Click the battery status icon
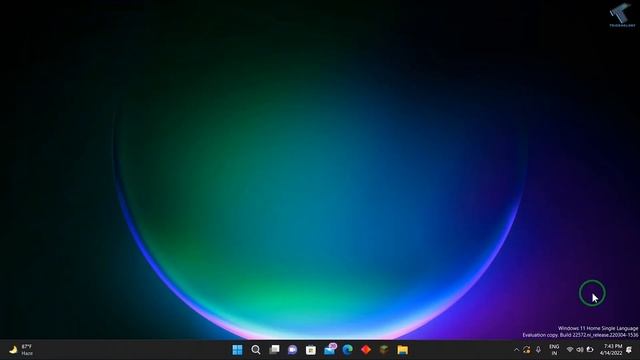 pyautogui.click(x=590, y=350)
